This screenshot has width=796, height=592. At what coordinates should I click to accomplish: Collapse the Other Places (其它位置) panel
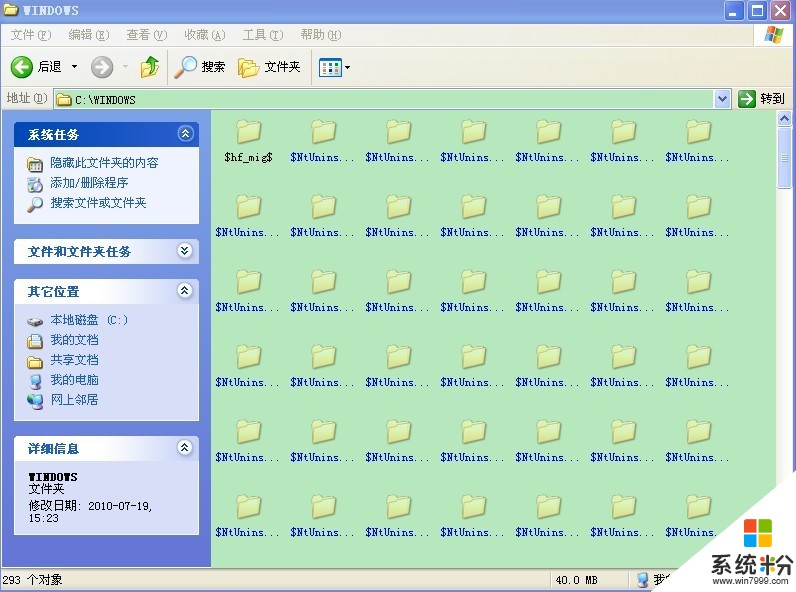[x=185, y=290]
